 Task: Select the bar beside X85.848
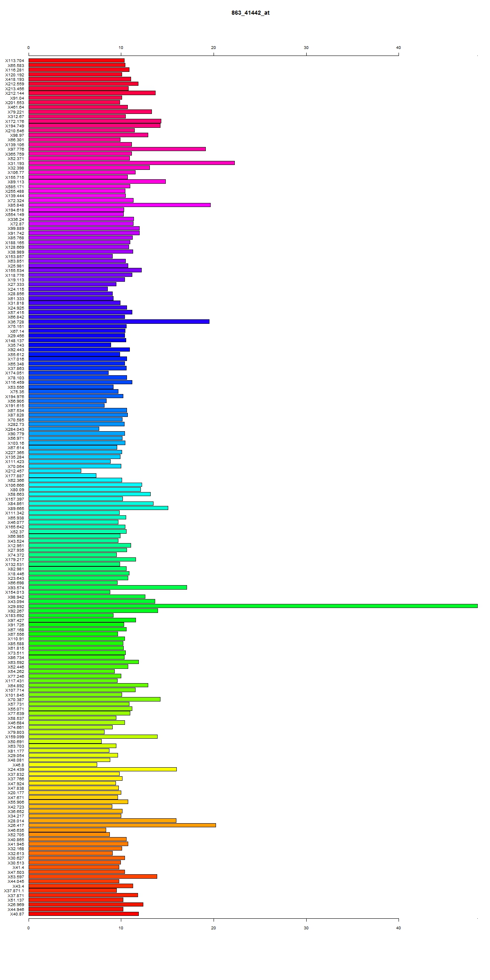coord(120,205)
